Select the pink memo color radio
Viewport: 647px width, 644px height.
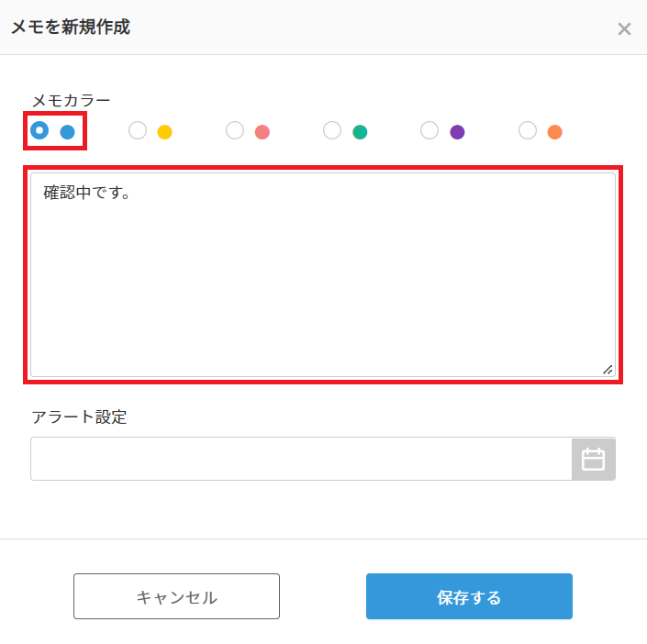[x=235, y=130]
